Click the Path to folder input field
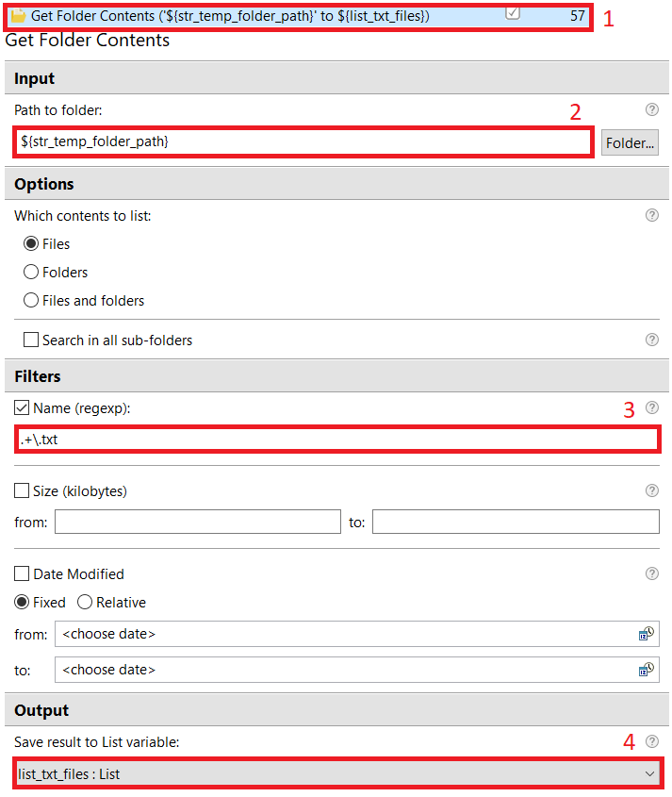 (x=303, y=141)
